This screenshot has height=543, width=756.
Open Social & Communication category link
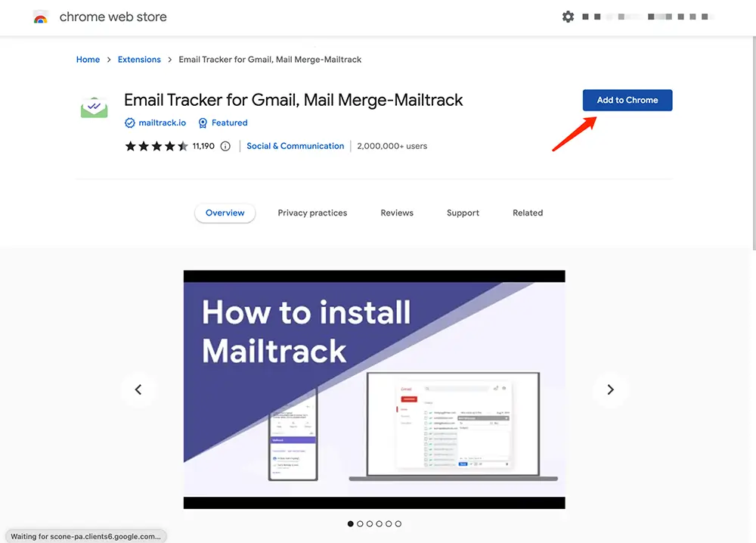(x=296, y=146)
